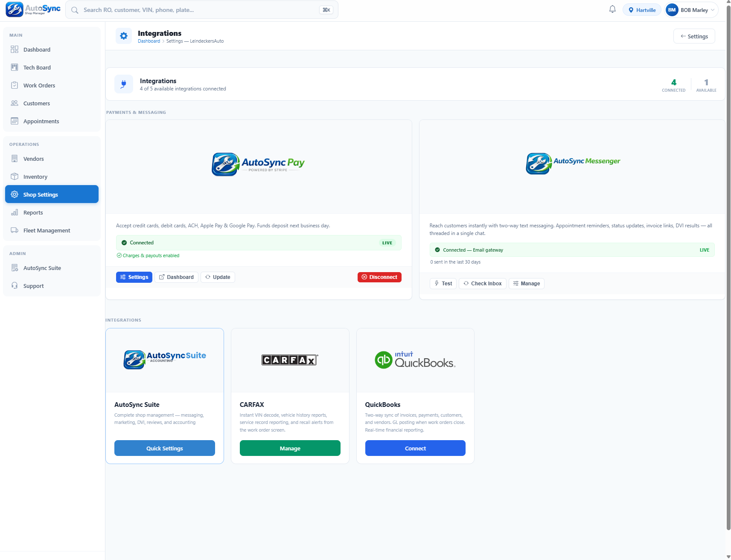Open Vendors menu item
Screen dimensions: 731x560
pos(52,159)
